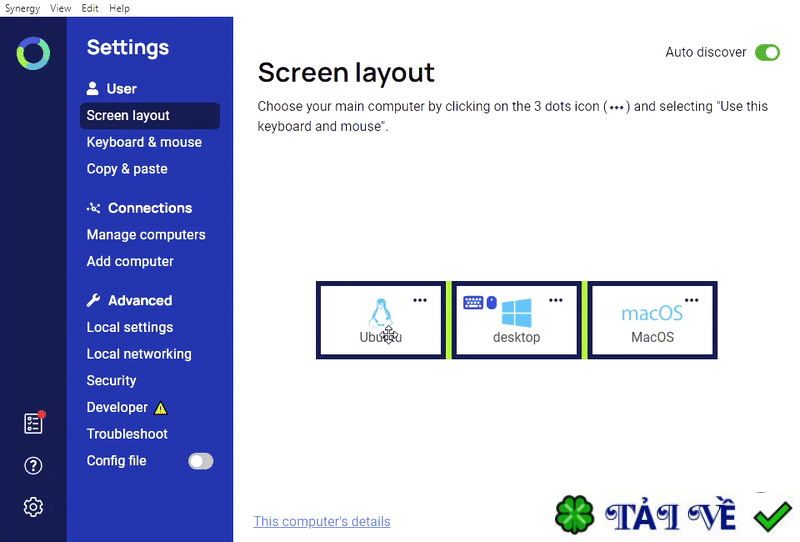
Task: Click the Advanced section label
Action: (140, 301)
